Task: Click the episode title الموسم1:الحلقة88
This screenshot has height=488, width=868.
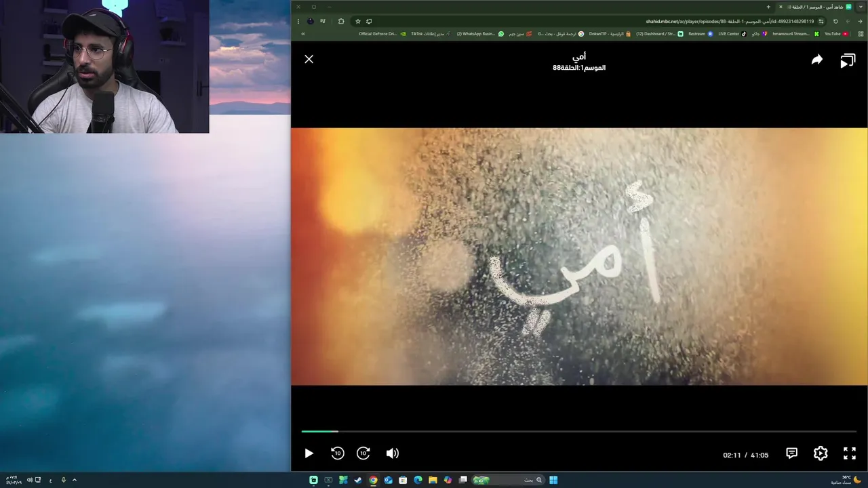Action: point(579,68)
